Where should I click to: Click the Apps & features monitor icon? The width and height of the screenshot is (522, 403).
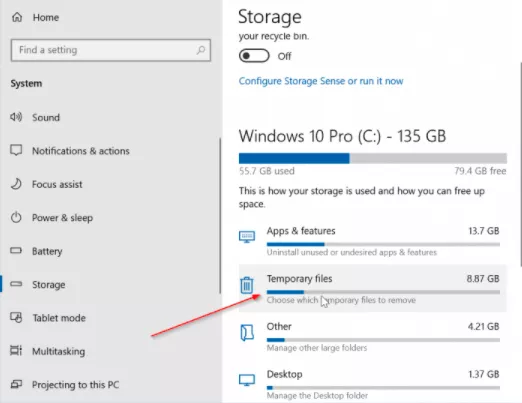pos(247,237)
